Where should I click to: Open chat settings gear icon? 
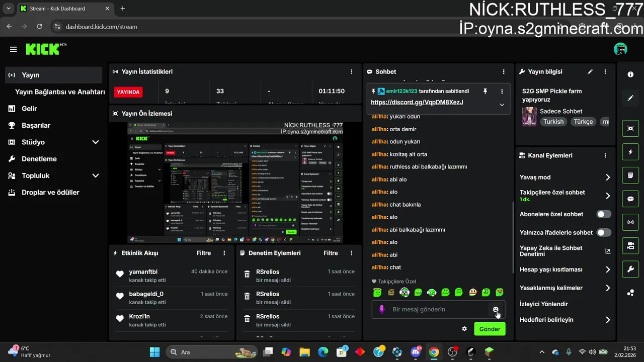point(464,329)
